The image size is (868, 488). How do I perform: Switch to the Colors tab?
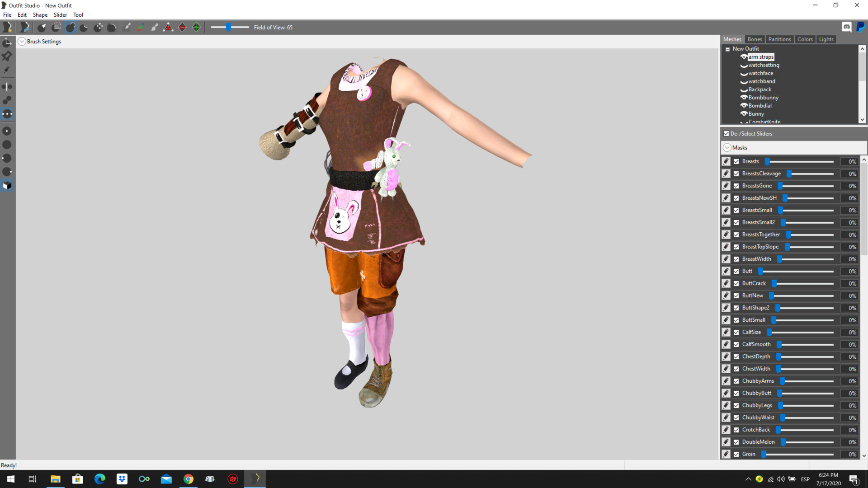805,39
